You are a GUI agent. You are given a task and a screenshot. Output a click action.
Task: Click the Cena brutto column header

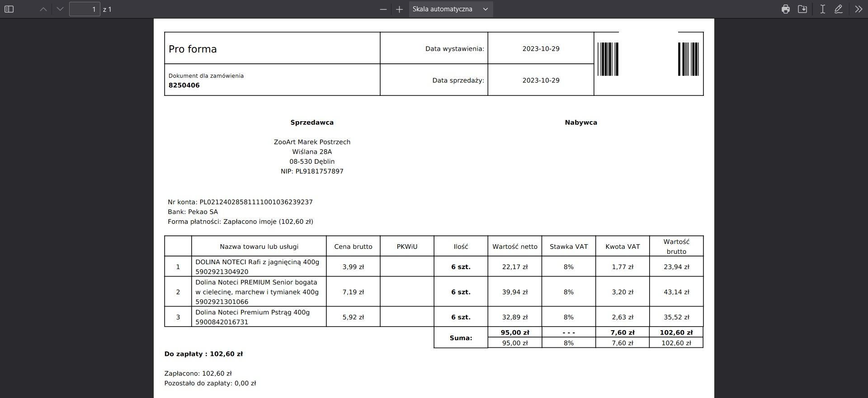pyautogui.click(x=353, y=246)
